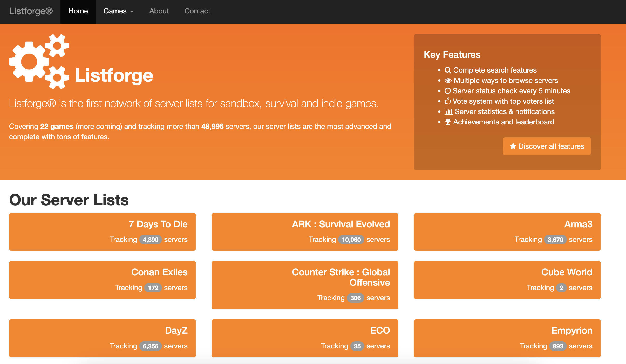Click the 4,890 servers badge
Screen dimensions: 626x364
coord(151,240)
